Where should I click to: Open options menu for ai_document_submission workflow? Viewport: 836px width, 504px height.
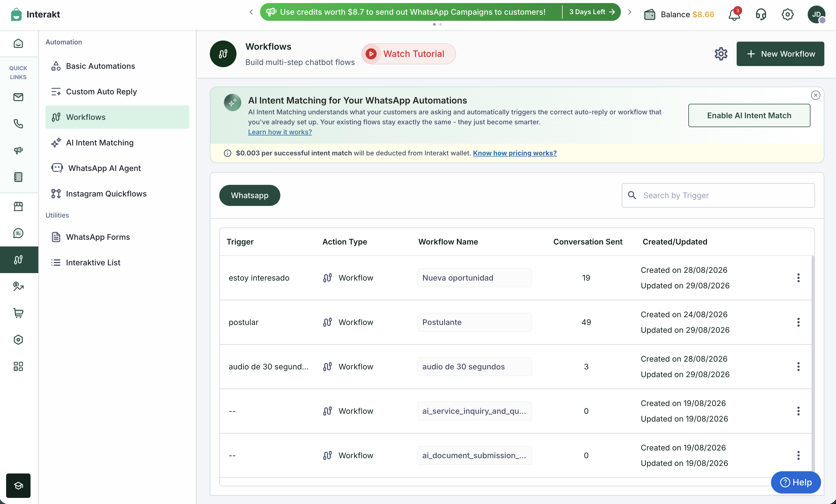(x=798, y=455)
